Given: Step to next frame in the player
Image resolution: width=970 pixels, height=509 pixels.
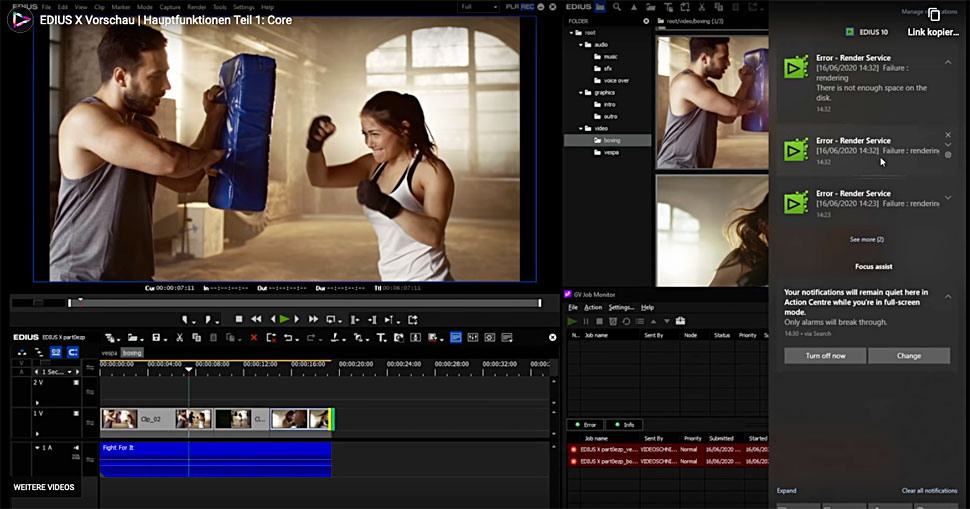Looking at the screenshot, I should (296, 319).
